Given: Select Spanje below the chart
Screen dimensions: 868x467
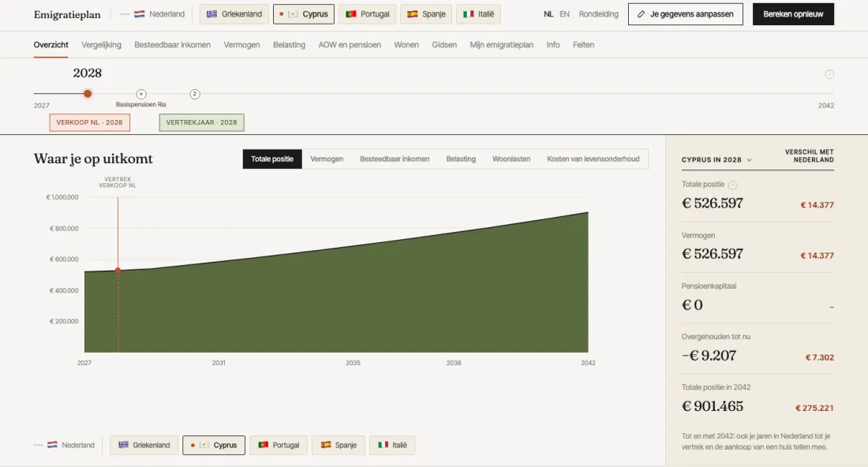Looking at the screenshot, I should (x=339, y=445).
